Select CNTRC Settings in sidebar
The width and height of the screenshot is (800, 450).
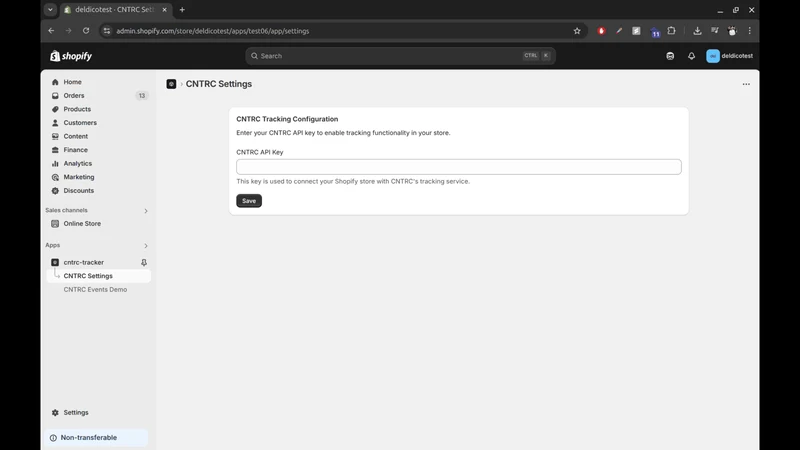[88, 276]
